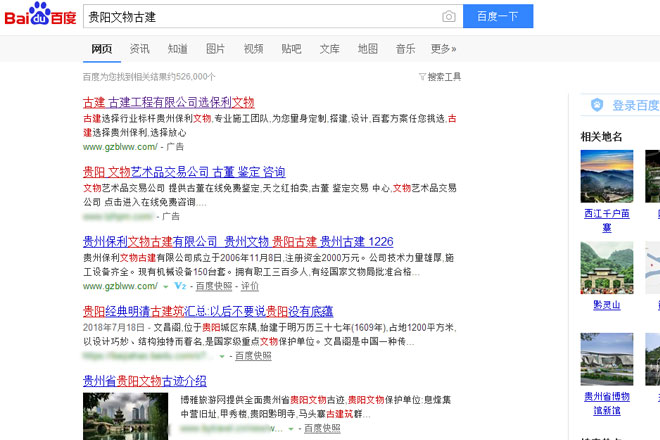Open the 西江千户苗寨 place link
This screenshot has height=440, width=660.
click(x=607, y=221)
